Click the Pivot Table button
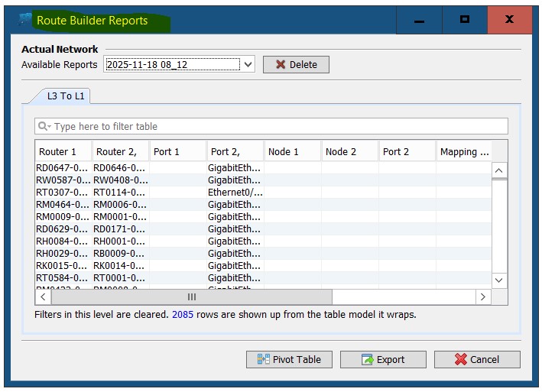The height and width of the screenshot is (392, 542). click(294, 359)
